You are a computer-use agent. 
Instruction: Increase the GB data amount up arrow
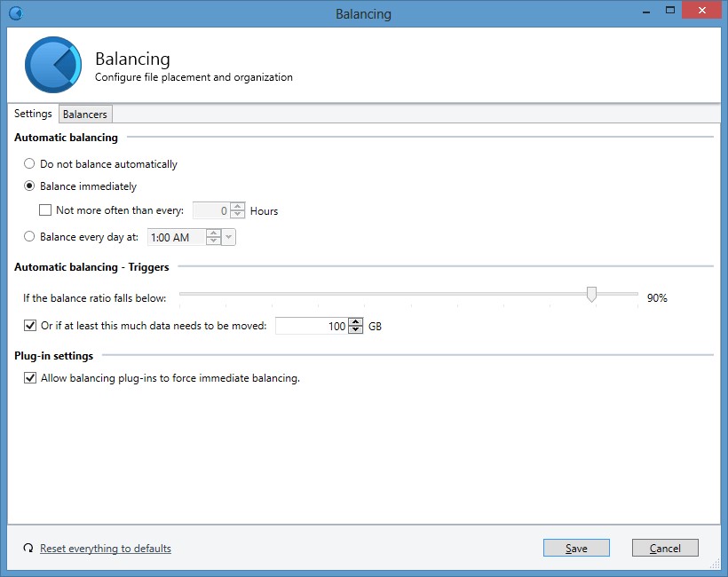point(356,321)
